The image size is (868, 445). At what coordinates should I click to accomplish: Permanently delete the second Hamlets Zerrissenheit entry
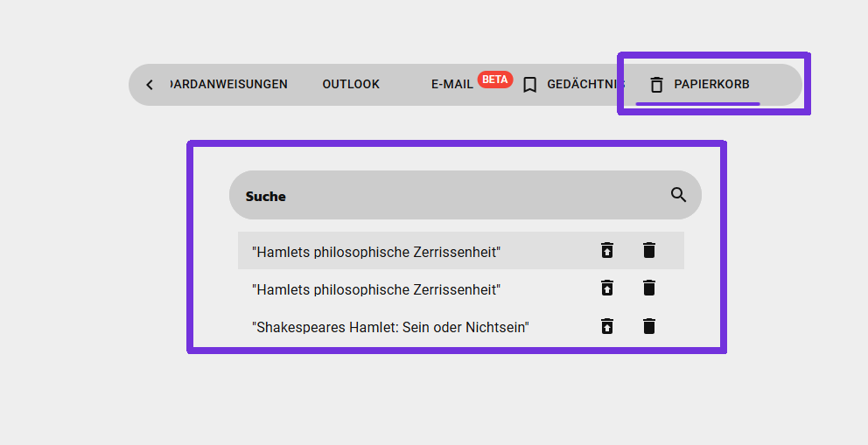coord(648,289)
